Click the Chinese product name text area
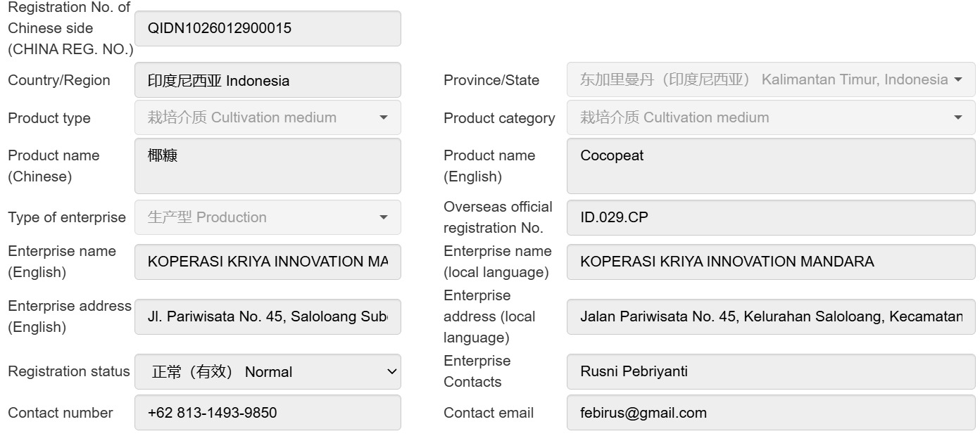The height and width of the screenshot is (436, 980). 268,166
